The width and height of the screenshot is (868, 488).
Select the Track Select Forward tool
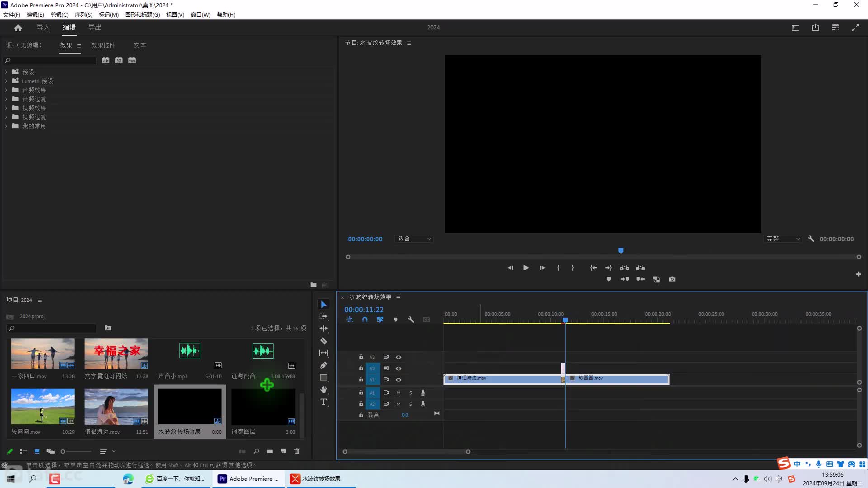(x=324, y=316)
